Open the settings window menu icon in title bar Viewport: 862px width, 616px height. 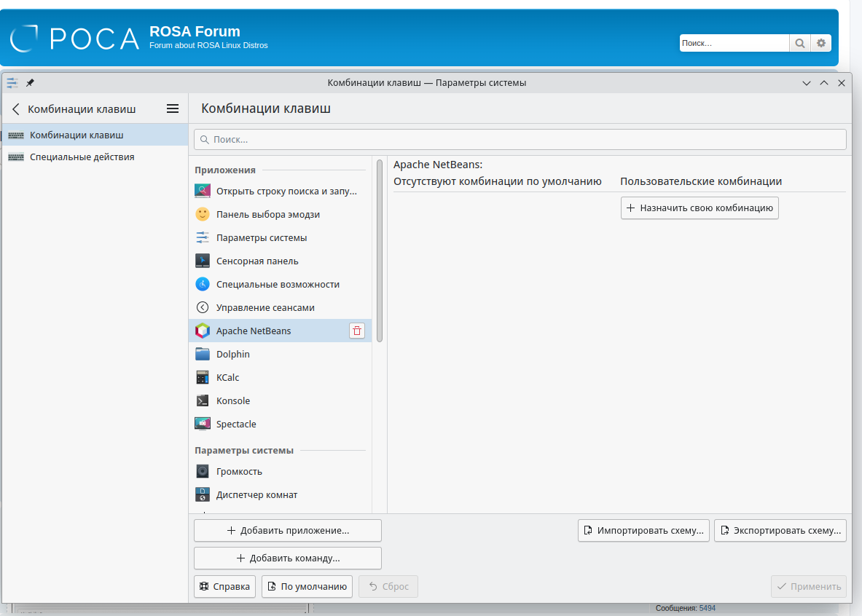coord(12,83)
